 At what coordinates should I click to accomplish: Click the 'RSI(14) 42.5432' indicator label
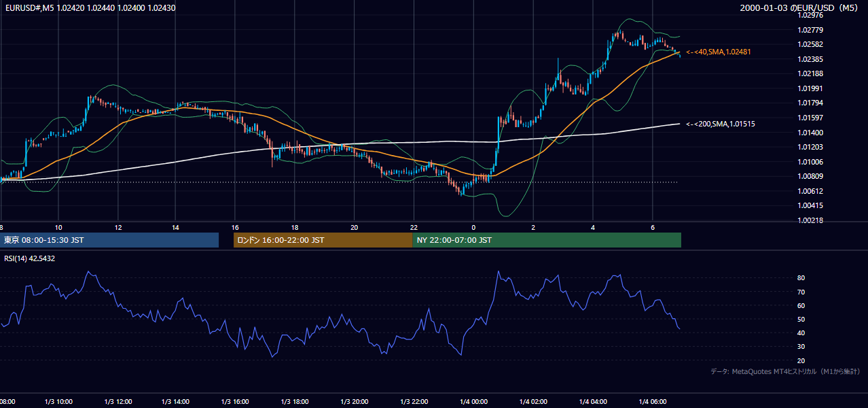pos(29,258)
